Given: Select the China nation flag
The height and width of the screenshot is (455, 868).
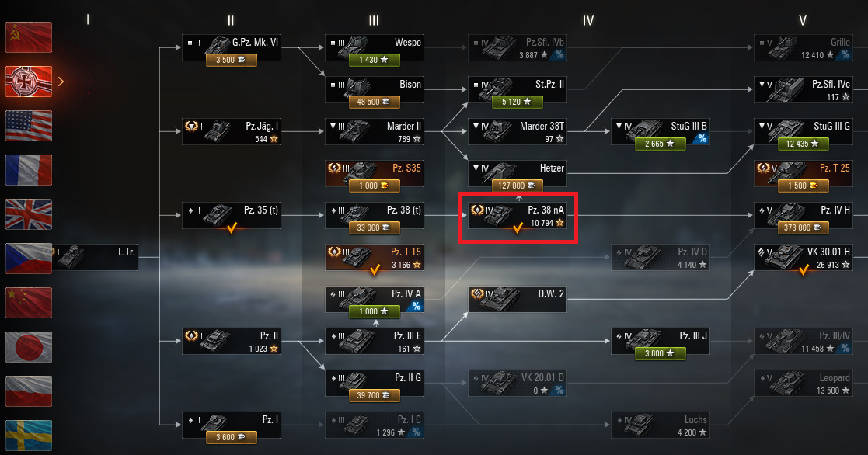Looking at the screenshot, I should [29, 302].
